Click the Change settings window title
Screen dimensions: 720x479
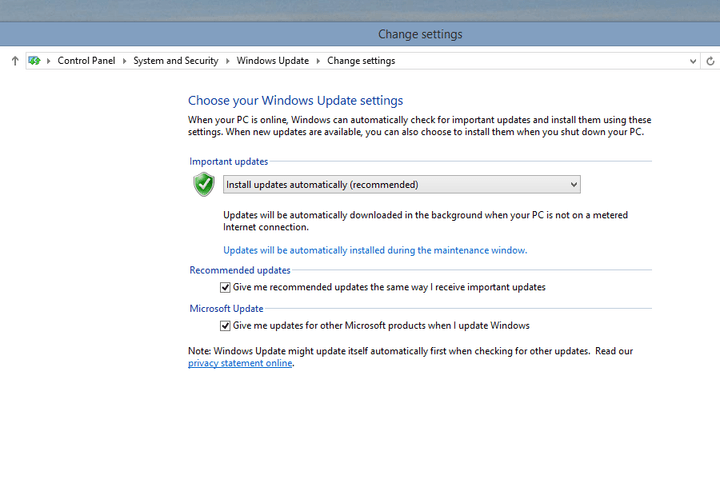click(420, 34)
